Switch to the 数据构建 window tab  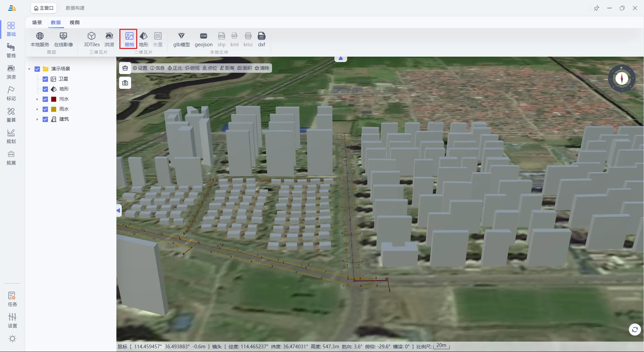pyautogui.click(x=75, y=8)
